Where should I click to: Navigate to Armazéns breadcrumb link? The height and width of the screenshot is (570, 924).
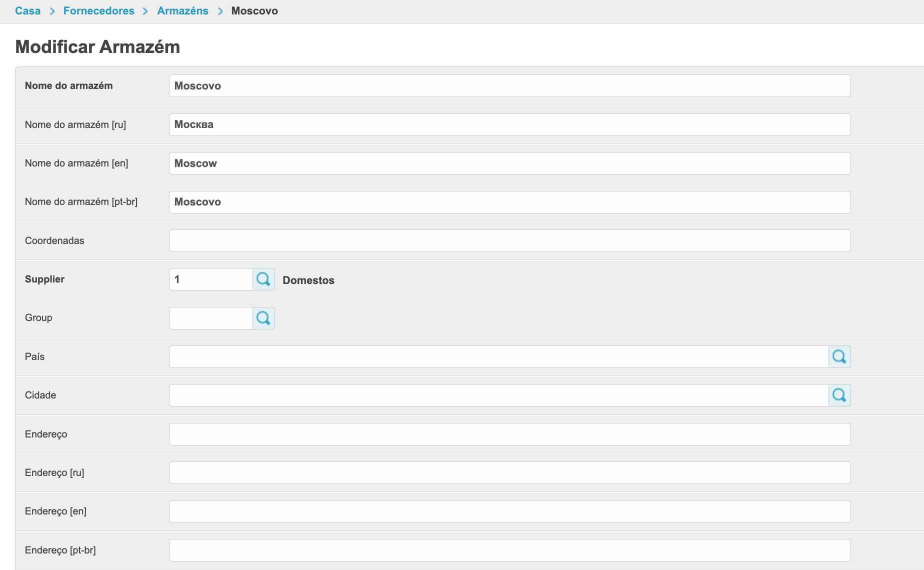tap(182, 11)
